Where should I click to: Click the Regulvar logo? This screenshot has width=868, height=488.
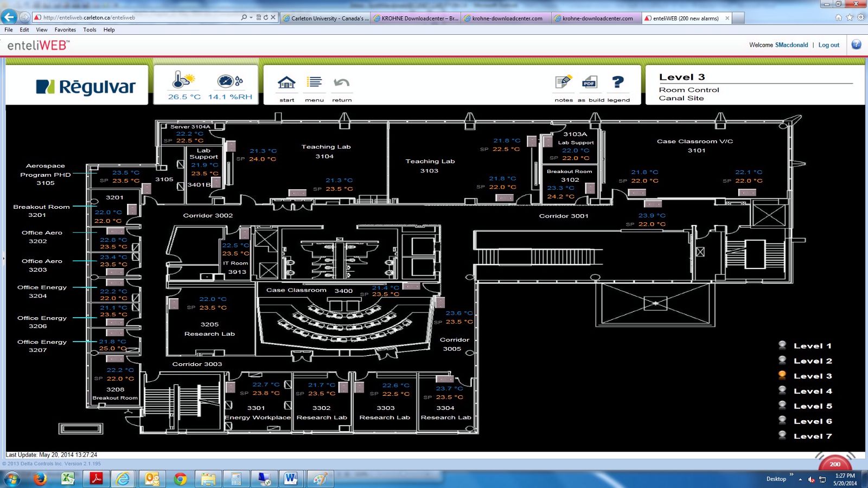[86, 87]
